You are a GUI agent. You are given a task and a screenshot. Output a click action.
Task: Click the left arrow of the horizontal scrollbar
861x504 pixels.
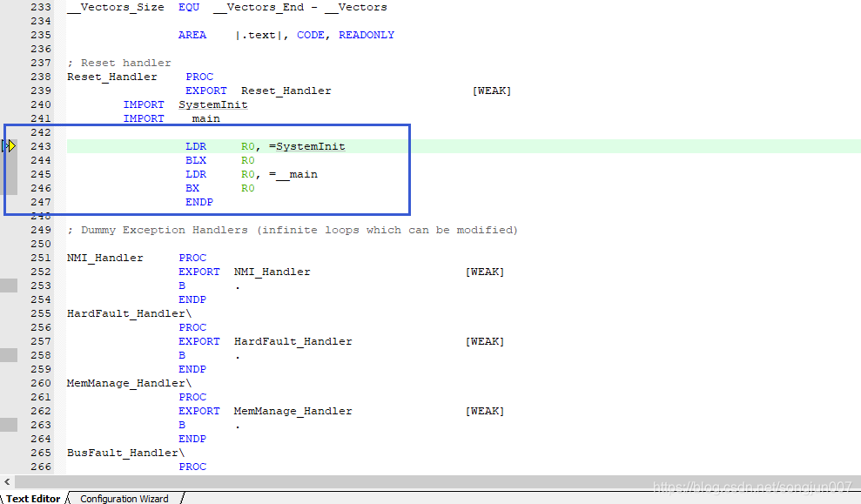pos(7,481)
